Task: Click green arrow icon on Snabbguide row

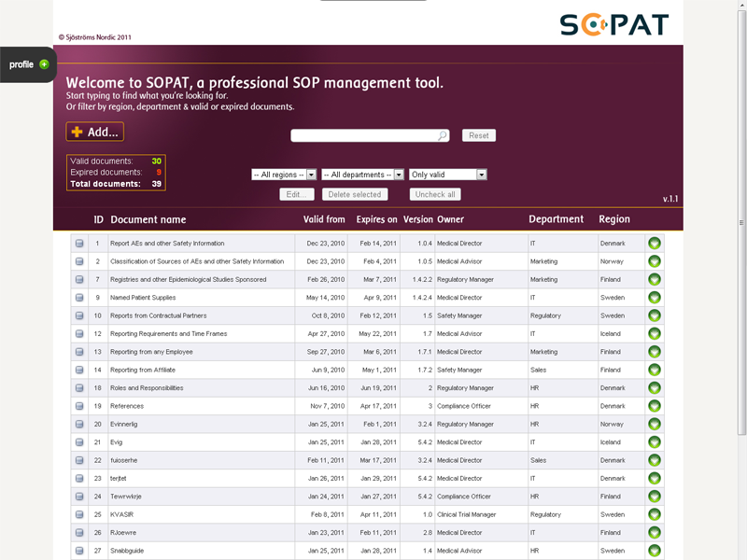Action: pos(655,551)
